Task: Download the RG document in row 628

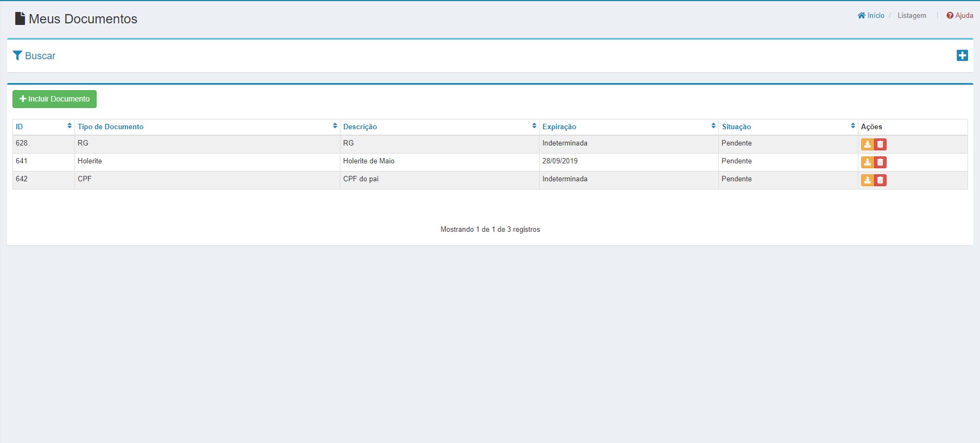Action: click(x=867, y=144)
